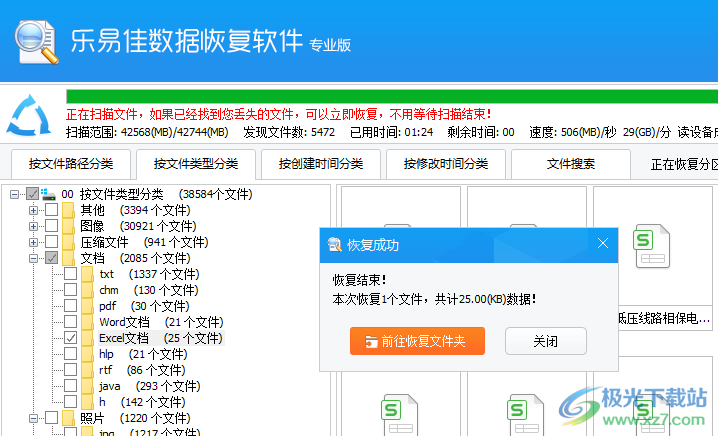Check the pdf file type checkbox
Screen dimensions: 718x436
tap(71, 306)
